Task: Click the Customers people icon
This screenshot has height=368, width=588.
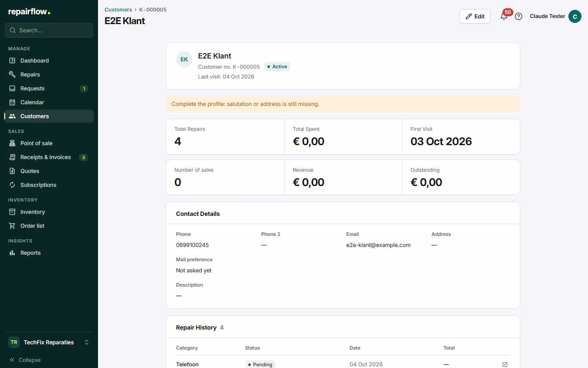Action: [x=12, y=116]
